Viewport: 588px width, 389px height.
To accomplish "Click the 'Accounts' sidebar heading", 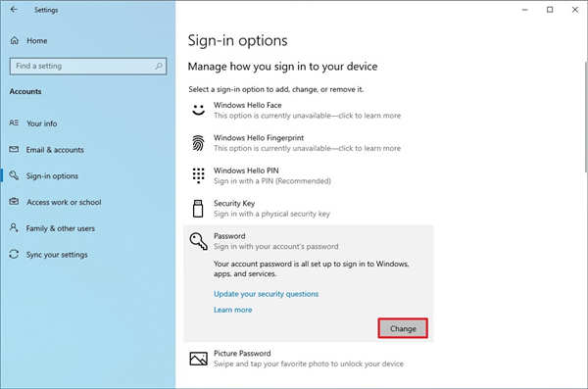I will 25,91.
